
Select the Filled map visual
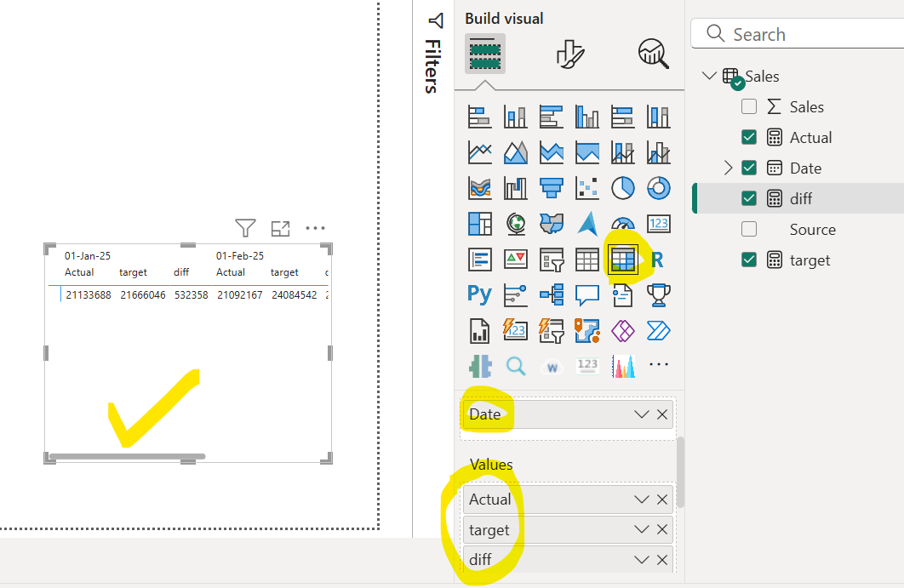[551, 225]
